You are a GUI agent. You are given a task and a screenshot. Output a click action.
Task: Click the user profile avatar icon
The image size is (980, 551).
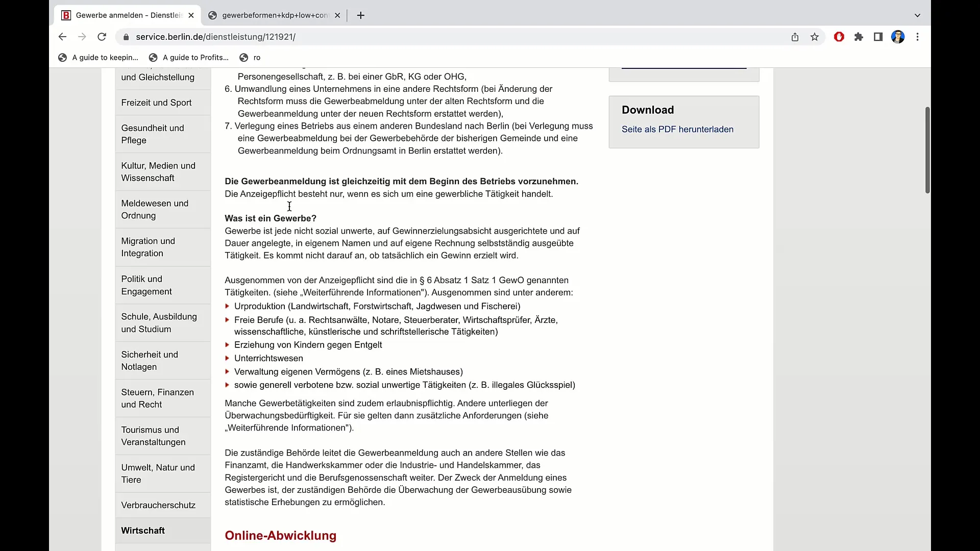[x=898, y=37]
